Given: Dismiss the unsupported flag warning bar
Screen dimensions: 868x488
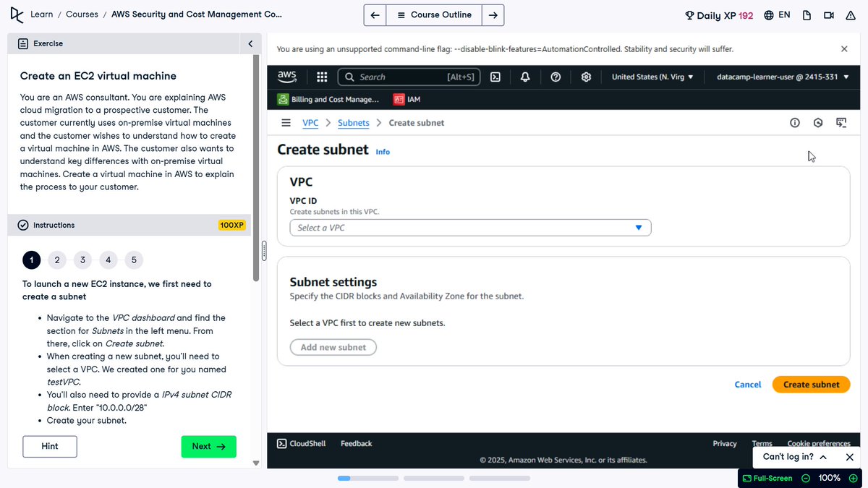Looking at the screenshot, I should [x=844, y=49].
